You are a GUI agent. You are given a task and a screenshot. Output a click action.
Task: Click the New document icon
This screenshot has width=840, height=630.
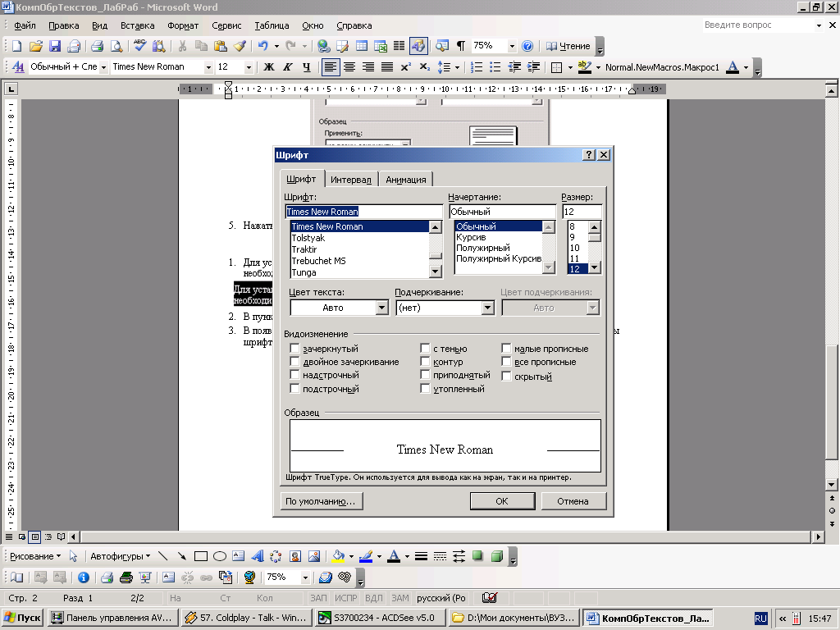pos(16,47)
